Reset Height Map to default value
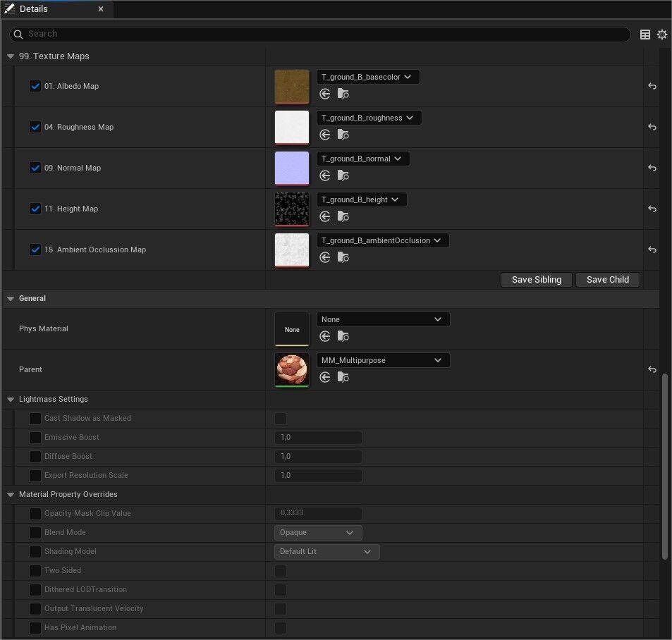This screenshot has height=640, width=672. (652, 209)
